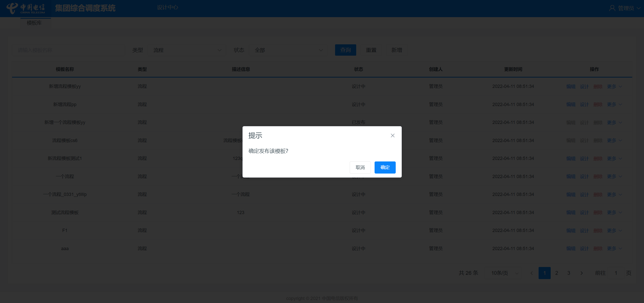Click 新增 to add a template
This screenshot has width=644, height=303.
396,50
